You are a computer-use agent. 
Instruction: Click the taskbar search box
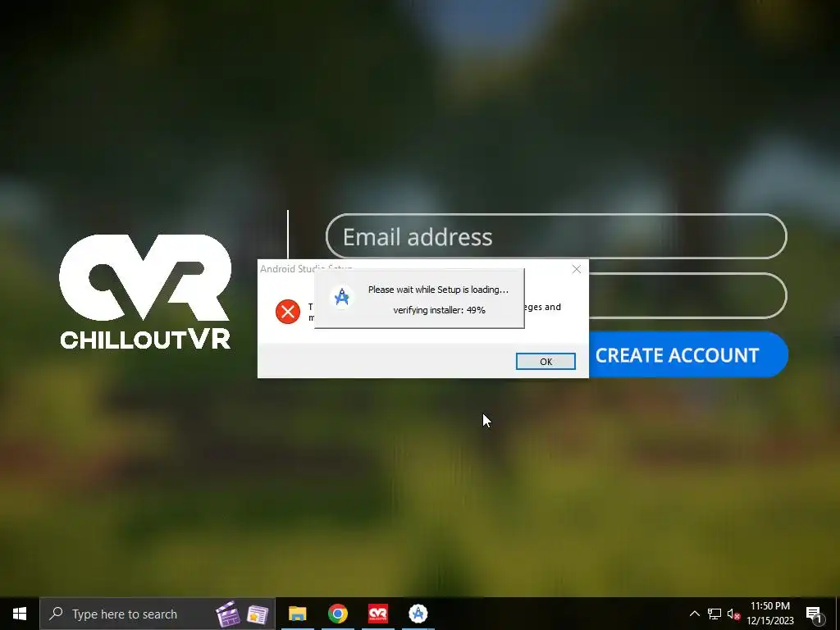(x=157, y=614)
